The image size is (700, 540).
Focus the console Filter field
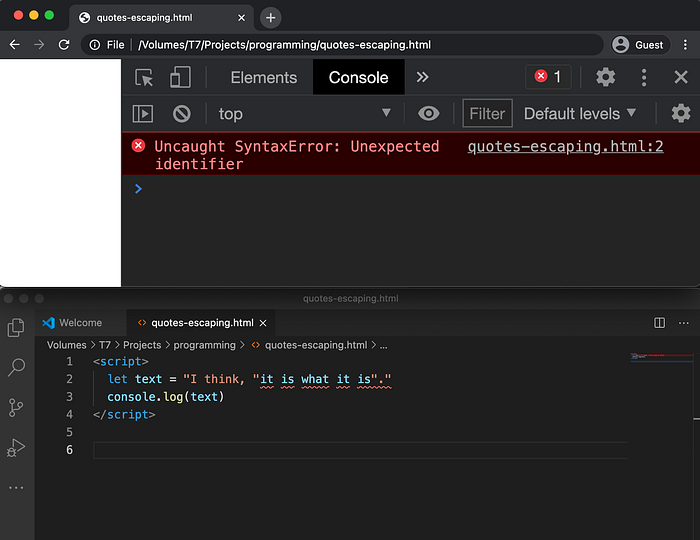[488, 113]
